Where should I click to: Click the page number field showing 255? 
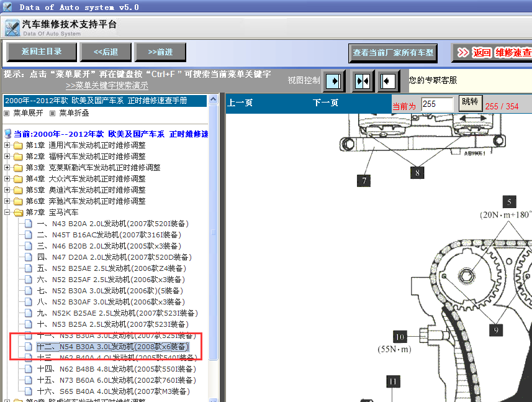[x=437, y=104]
